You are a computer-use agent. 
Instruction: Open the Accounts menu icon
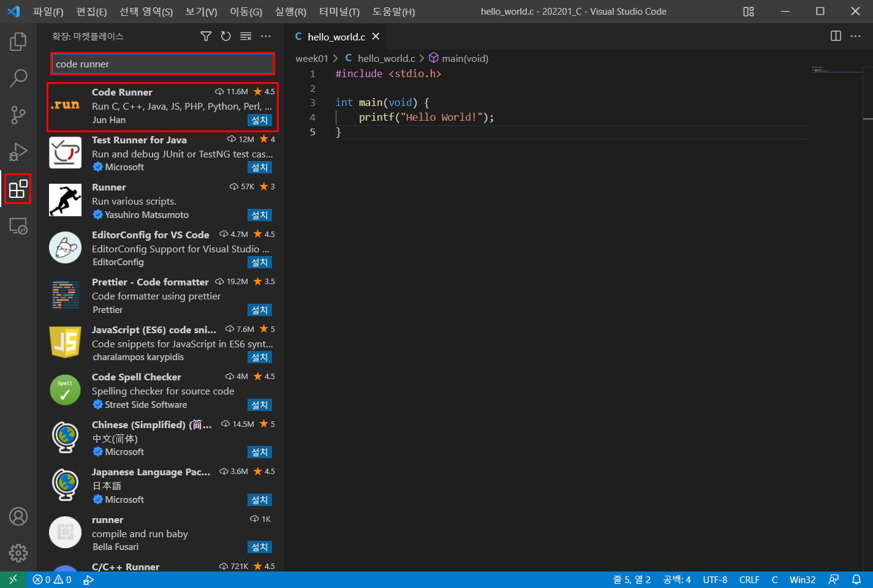point(18,516)
